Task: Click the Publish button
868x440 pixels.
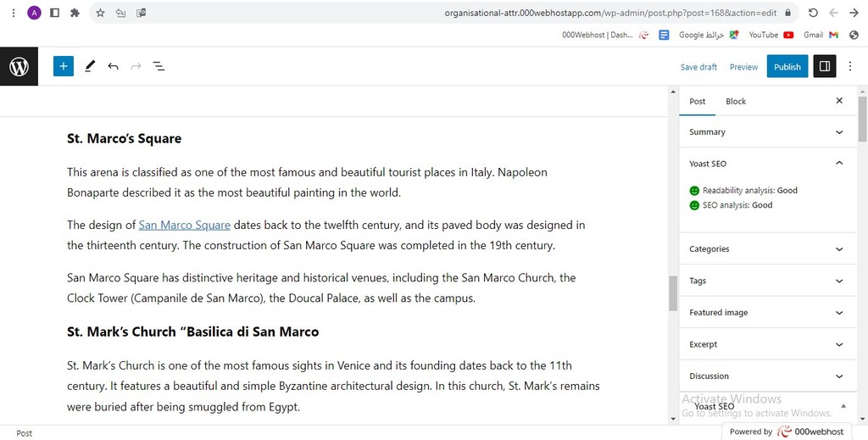Action: coord(787,66)
